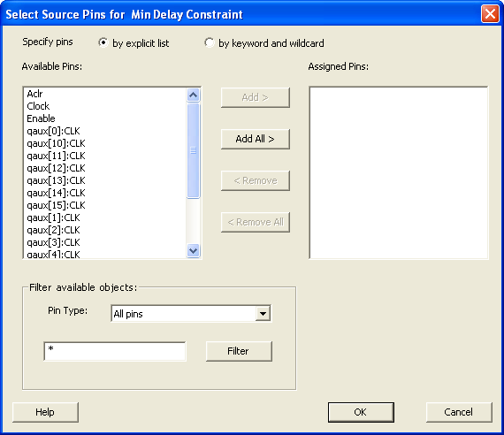Click the < Remove All button

tap(256, 222)
